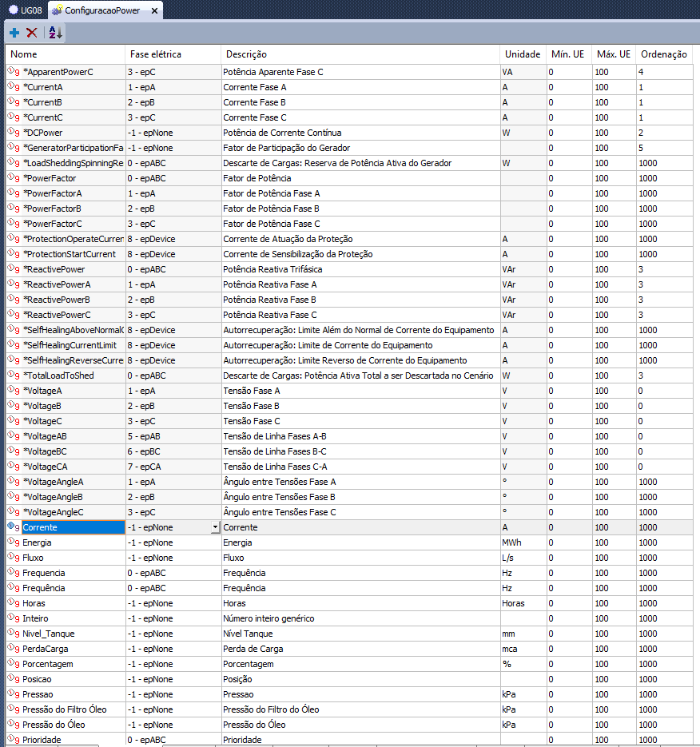The height and width of the screenshot is (747, 700).
Task: Click the row icon beside Pressão do Óleo
Action: [x=14, y=725]
